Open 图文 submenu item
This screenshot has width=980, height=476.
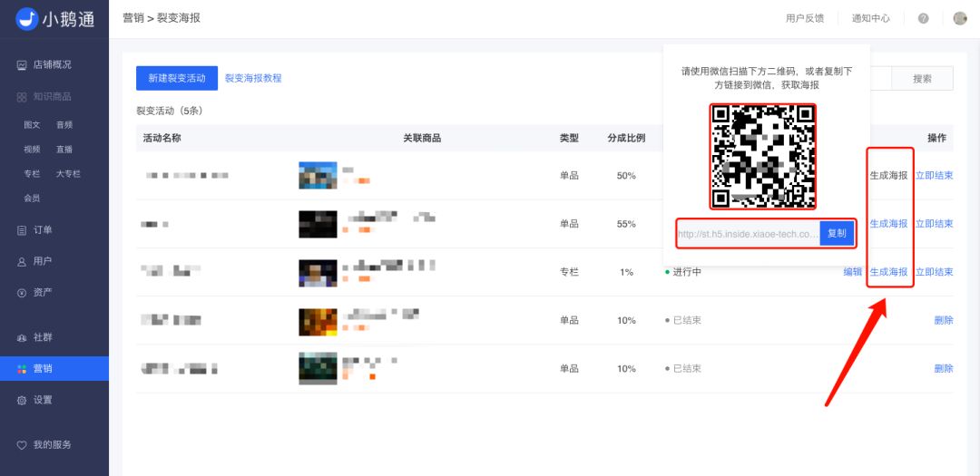coord(32,125)
